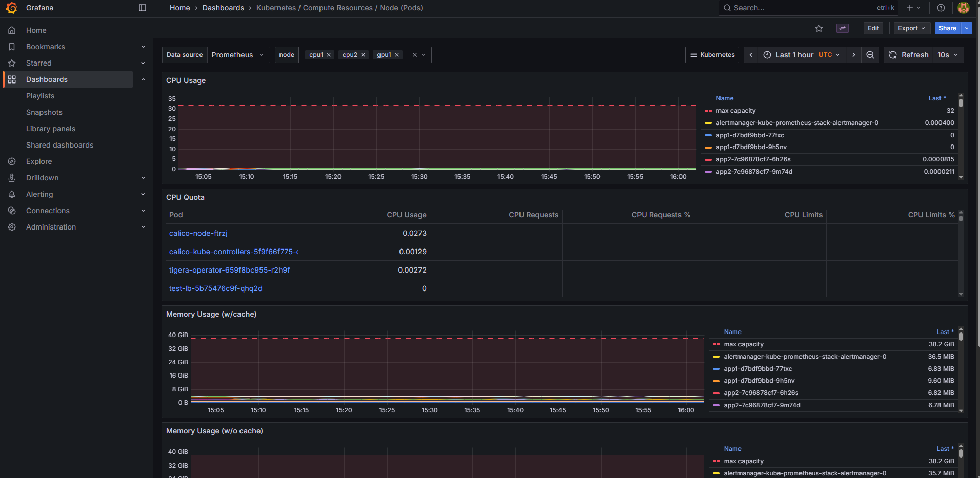
Task: Focus the Search bar
Action: click(809, 8)
